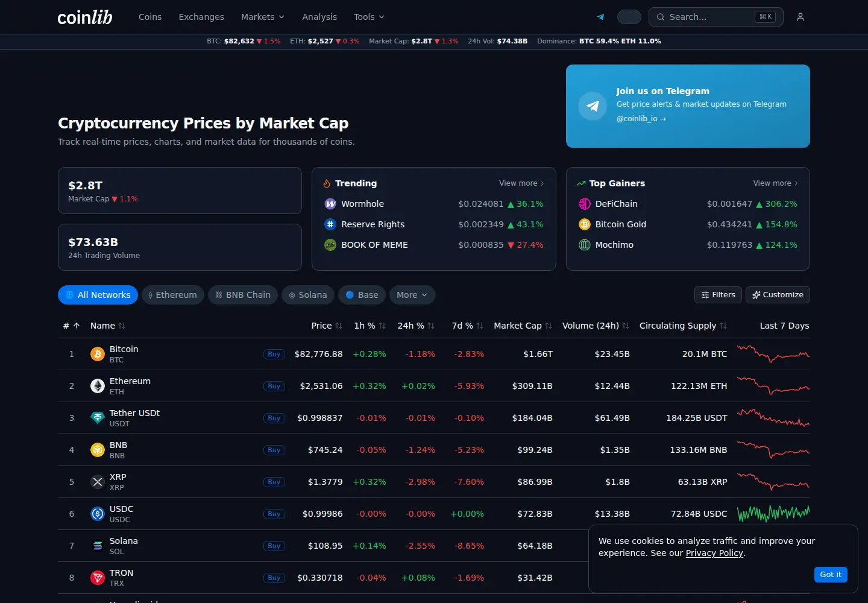The image size is (868, 603).
Task: Open the Bitcoin 7-day sparkline chart
Action: click(x=773, y=354)
